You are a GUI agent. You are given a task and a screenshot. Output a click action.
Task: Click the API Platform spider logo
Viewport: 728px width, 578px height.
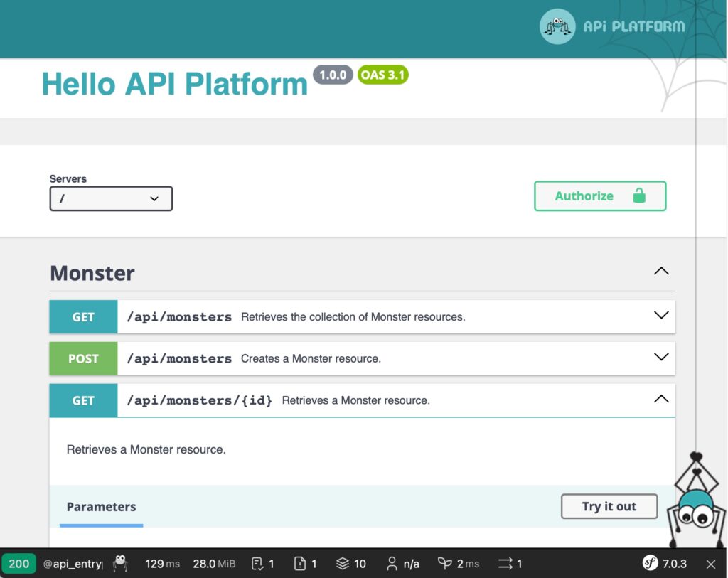557,26
